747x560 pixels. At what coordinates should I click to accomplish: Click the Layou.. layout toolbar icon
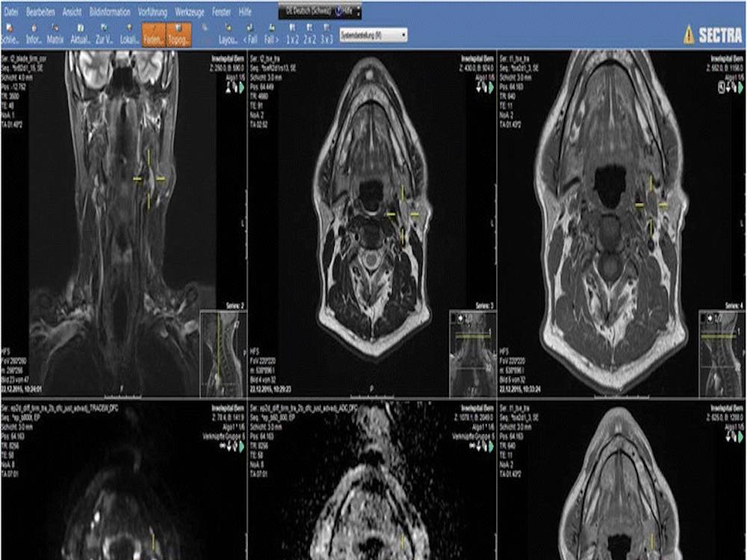click(x=228, y=35)
